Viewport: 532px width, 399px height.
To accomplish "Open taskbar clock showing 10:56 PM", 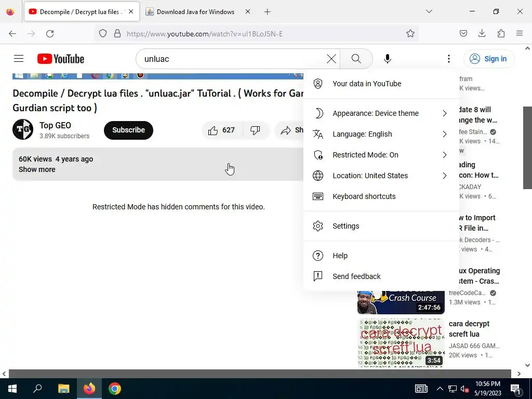I will (x=487, y=389).
